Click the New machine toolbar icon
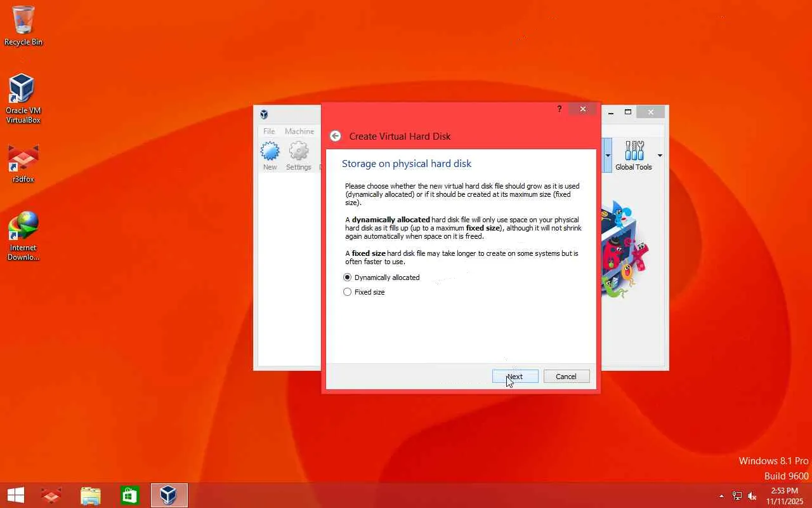The image size is (812, 508). [x=270, y=156]
